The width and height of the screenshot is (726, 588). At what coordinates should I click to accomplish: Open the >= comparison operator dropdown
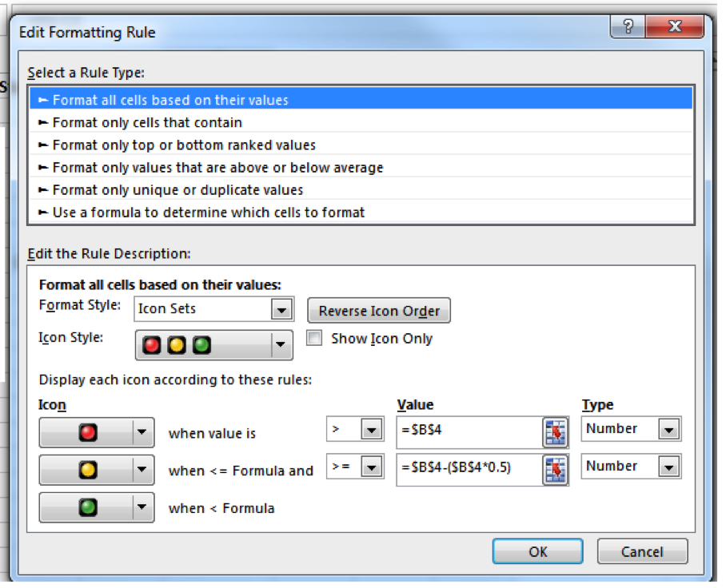tap(371, 467)
